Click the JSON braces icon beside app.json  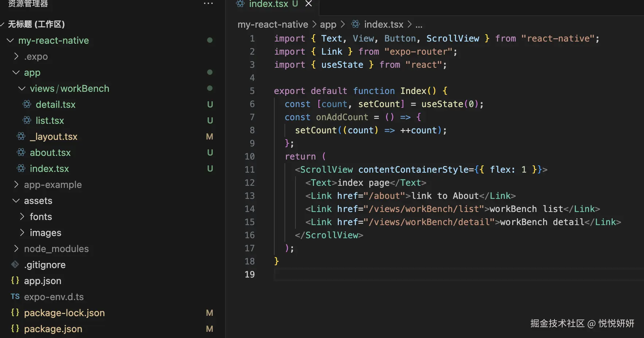(x=15, y=280)
